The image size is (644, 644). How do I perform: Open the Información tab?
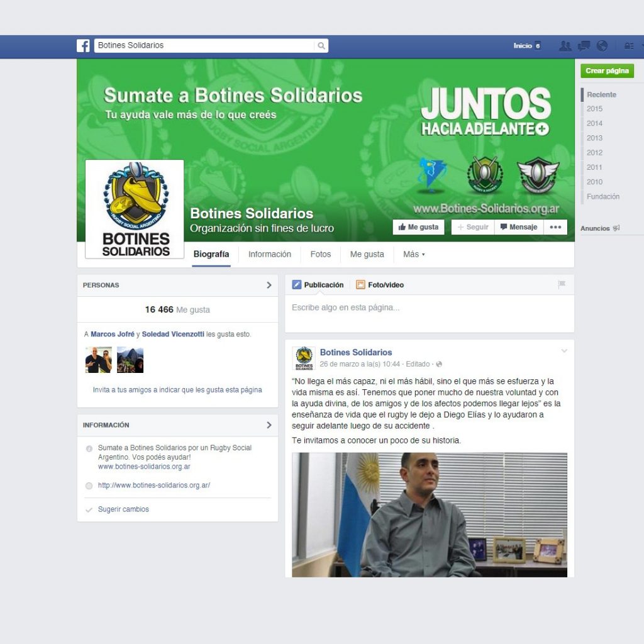(270, 254)
